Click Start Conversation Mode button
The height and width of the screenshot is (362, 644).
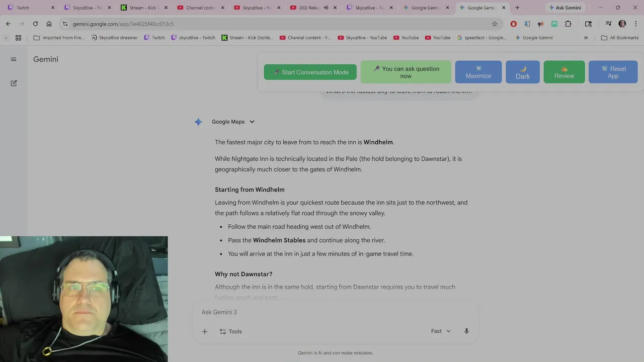click(x=310, y=72)
